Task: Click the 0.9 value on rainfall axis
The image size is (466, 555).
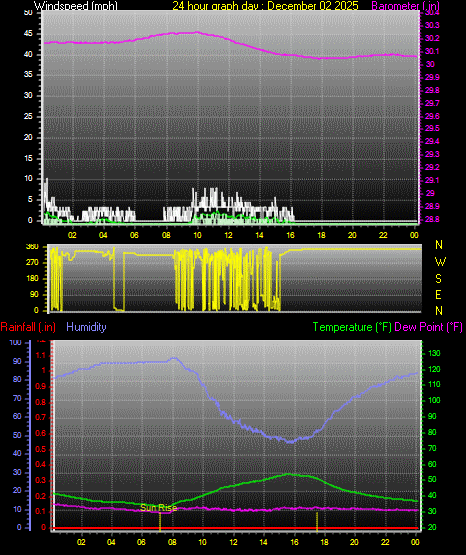Action: tap(41, 386)
